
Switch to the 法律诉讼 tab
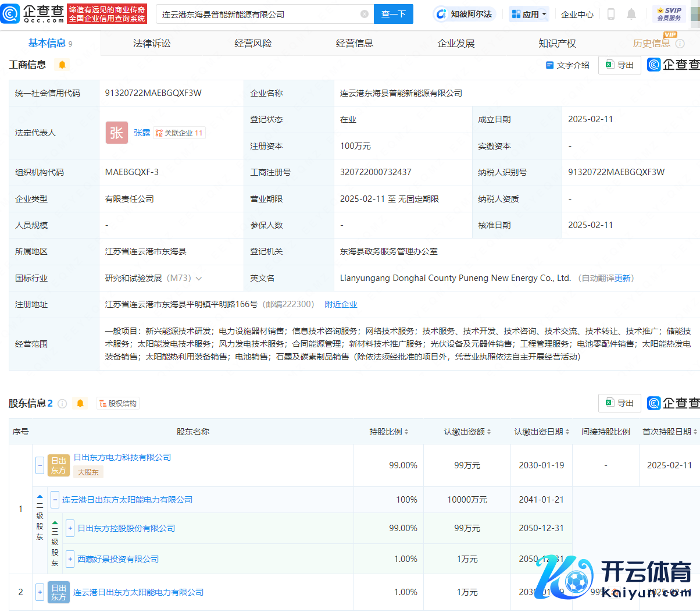(152, 43)
